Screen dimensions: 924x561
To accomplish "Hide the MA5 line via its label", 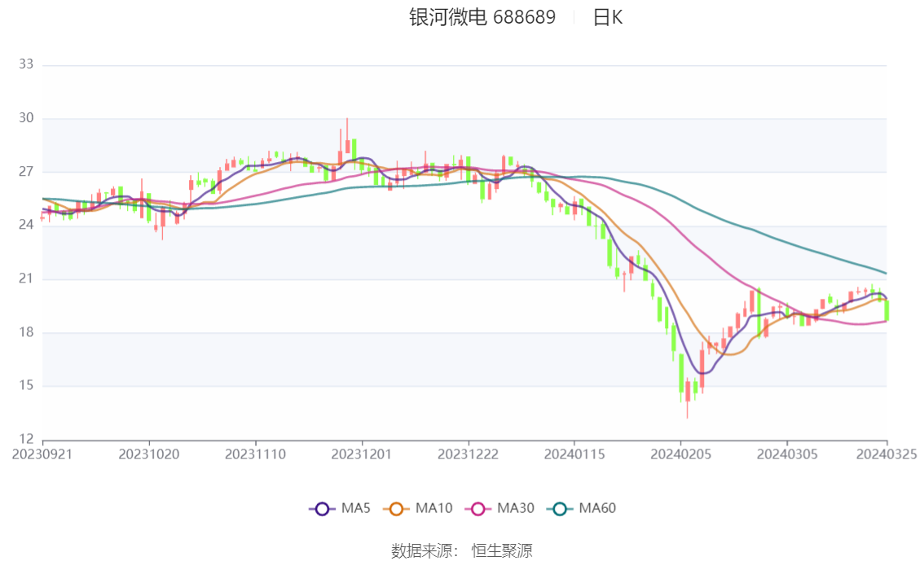I will [x=356, y=508].
